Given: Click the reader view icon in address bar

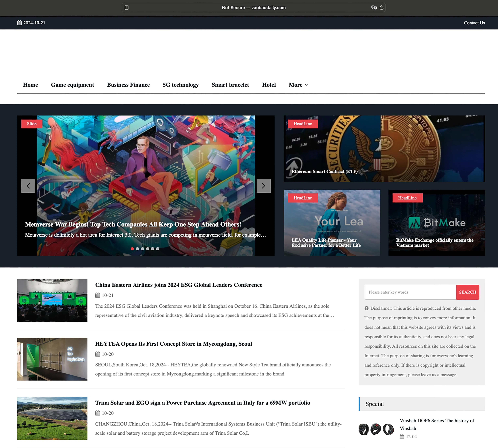Looking at the screenshot, I should click(x=126, y=8).
